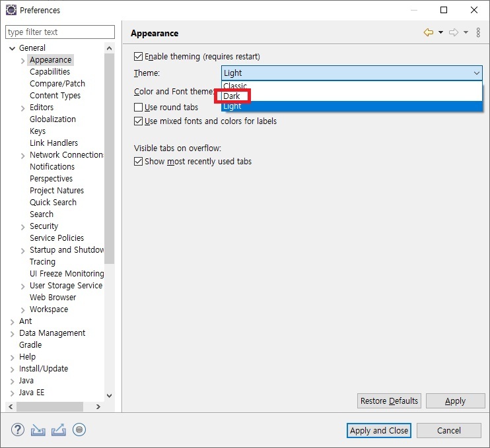Screen dimensions: 490x448
Task: Select Link Handlers in the tree
Action: click(53, 143)
